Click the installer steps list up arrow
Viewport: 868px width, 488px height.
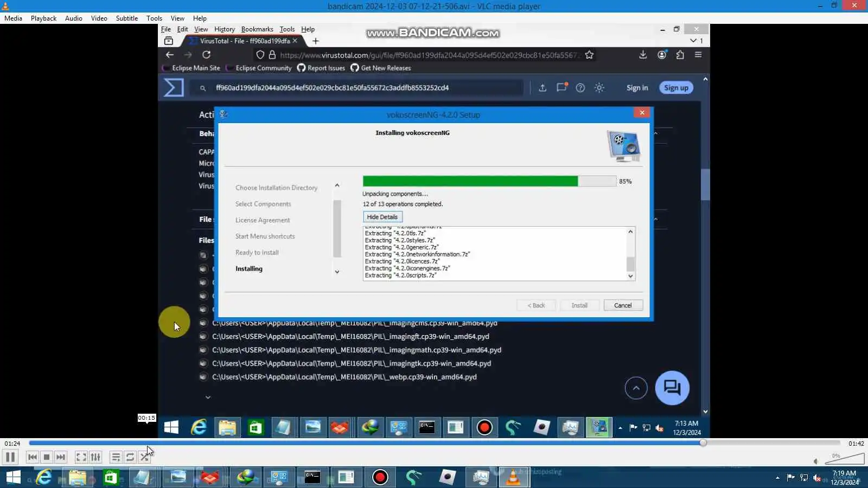pyautogui.click(x=337, y=185)
